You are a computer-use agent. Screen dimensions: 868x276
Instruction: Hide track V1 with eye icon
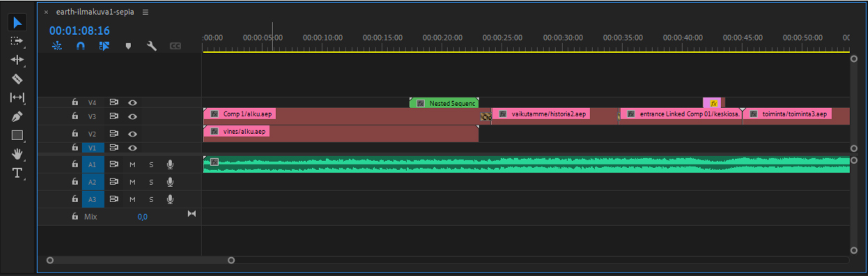(x=133, y=147)
